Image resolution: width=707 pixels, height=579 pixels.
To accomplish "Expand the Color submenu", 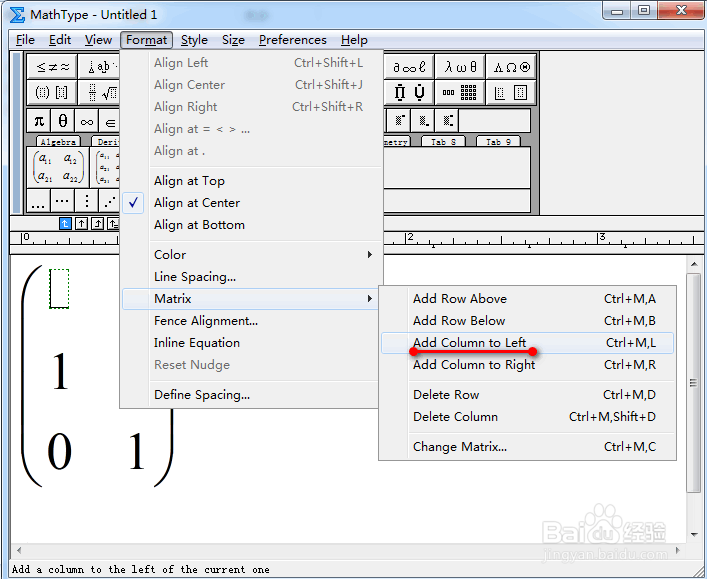I will 251,255.
